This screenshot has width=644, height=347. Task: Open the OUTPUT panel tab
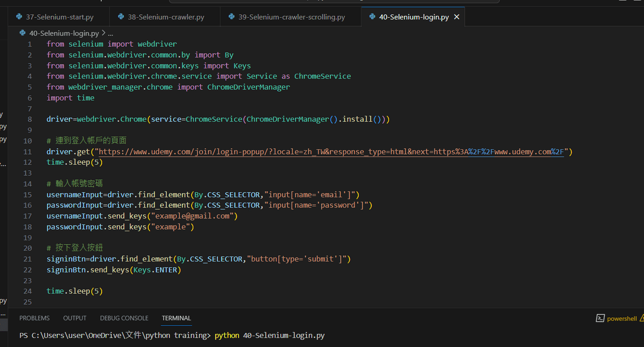(x=74, y=318)
